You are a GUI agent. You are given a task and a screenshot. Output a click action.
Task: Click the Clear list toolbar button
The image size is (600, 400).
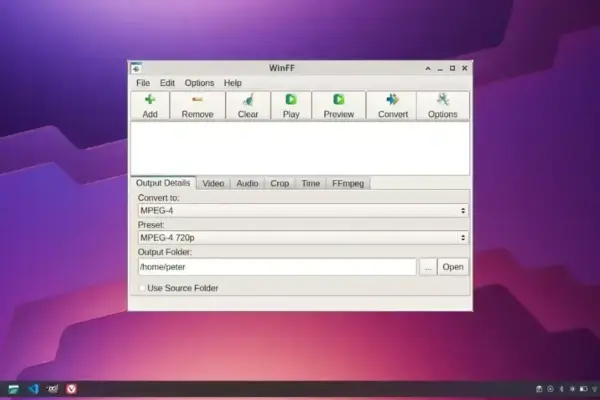[248, 106]
